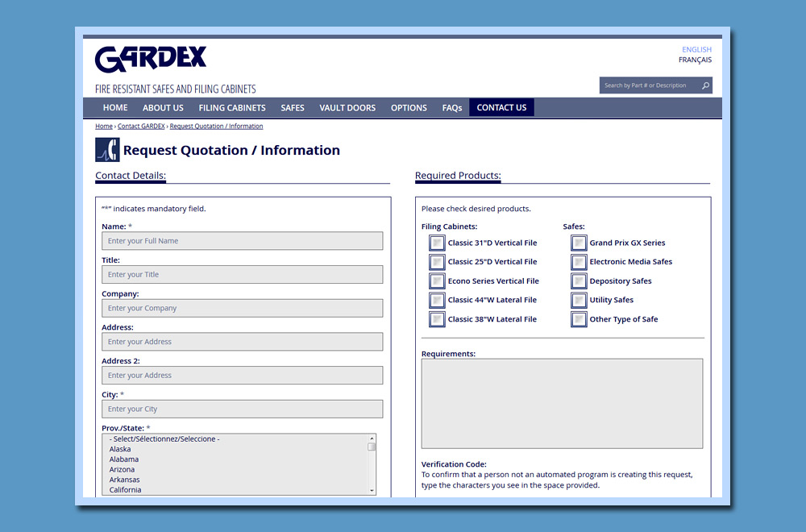Open the OPTIONS menu item
806x532 pixels.
pos(409,108)
